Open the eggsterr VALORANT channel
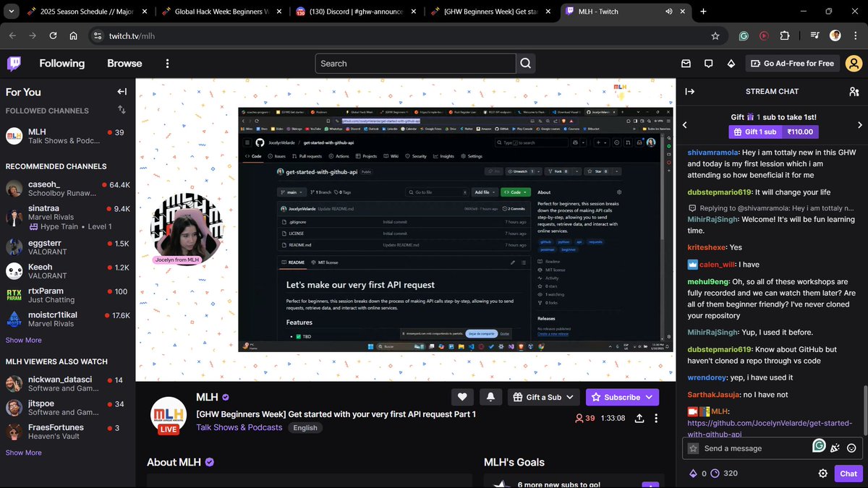This screenshot has width=868, height=488. 67,247
